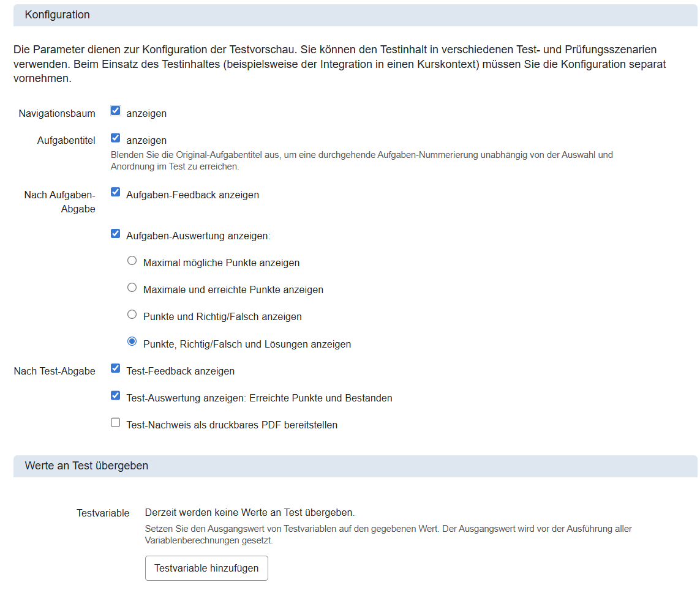700x593 pixels.
Task: Select 'Punkte, Richtig/Falsch und Lösungen anzeigen'
Action: pos(132,341)
